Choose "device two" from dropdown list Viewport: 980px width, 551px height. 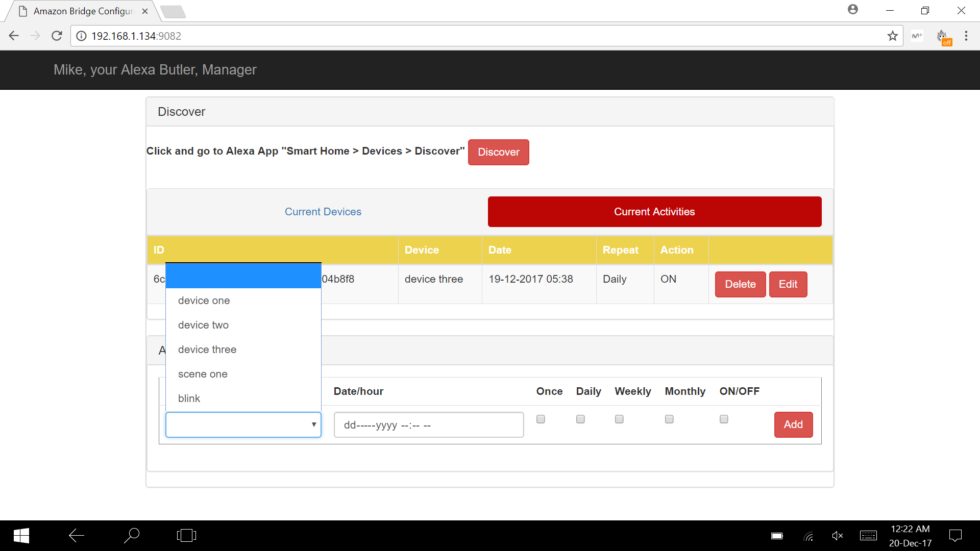click(203, 325)
